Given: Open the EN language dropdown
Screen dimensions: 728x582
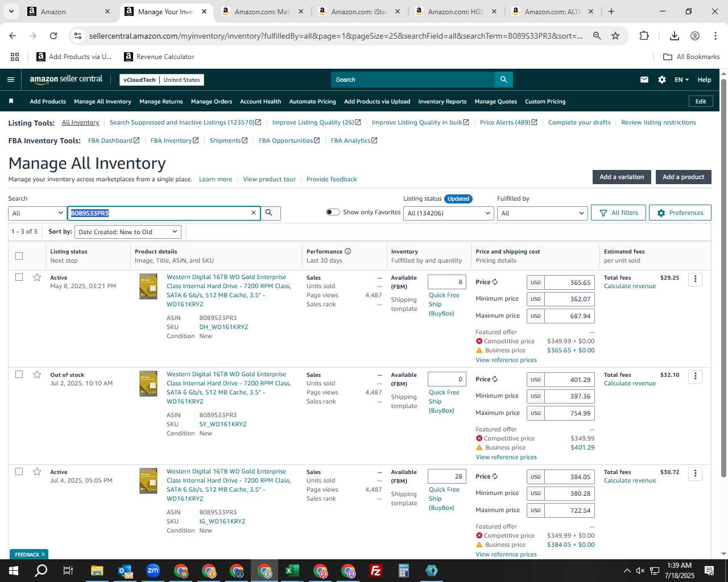Looking at the screenshot, I should [681, 80].
